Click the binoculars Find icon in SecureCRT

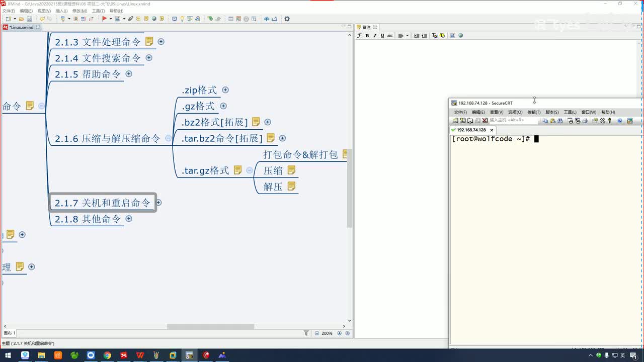[560, 121]
